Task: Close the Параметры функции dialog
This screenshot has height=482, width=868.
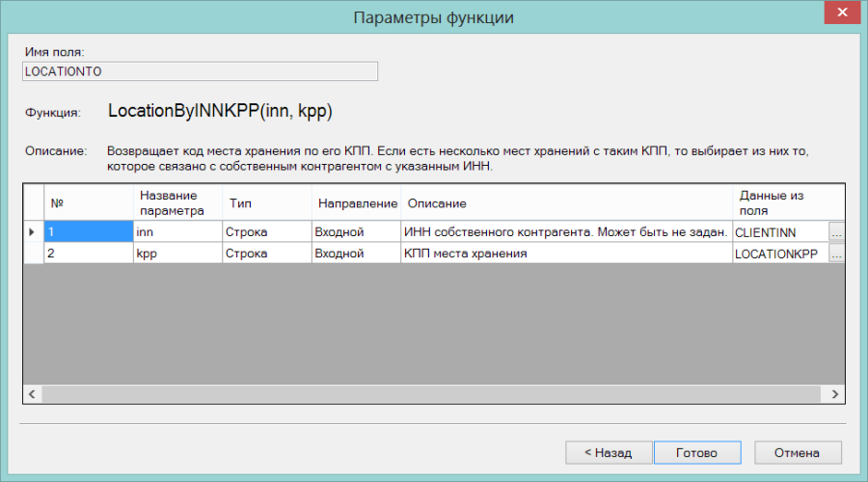Action: tap(843, 13)
